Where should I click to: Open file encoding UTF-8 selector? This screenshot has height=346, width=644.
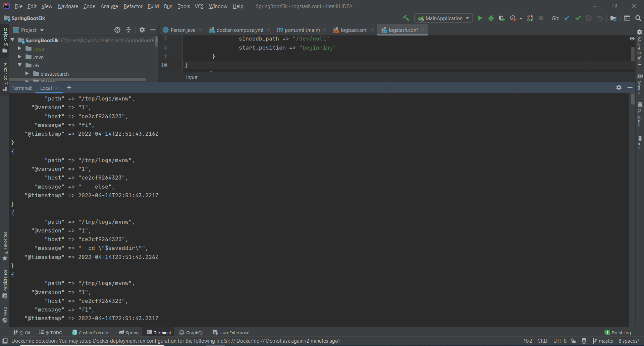pyautogui.click(x=560, y=341)
